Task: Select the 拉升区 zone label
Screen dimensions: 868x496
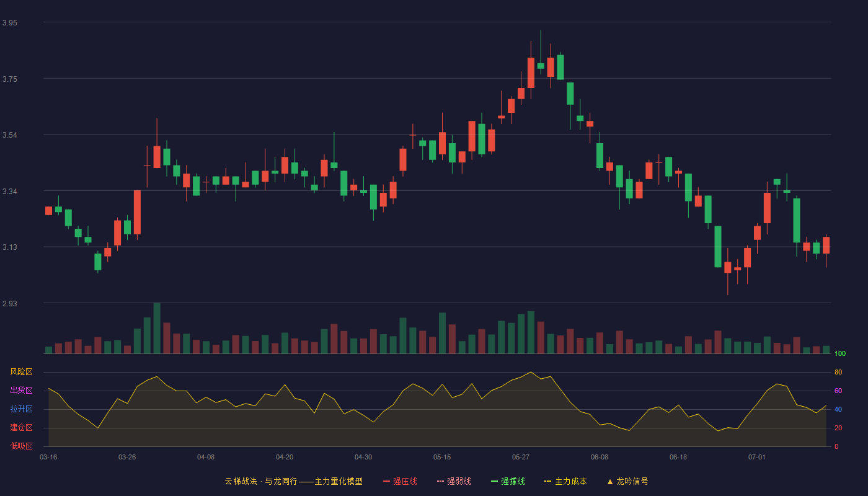Action: click(21, 409)
